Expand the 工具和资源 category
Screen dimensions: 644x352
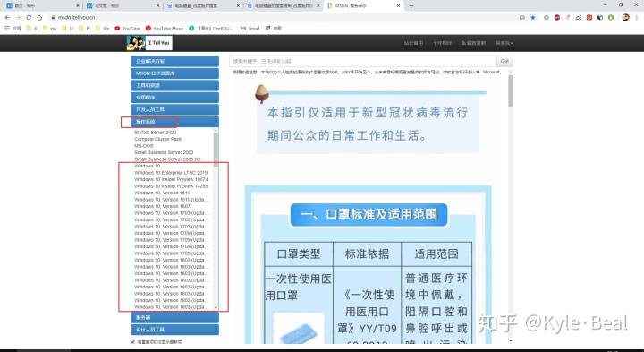coord(175,85)
